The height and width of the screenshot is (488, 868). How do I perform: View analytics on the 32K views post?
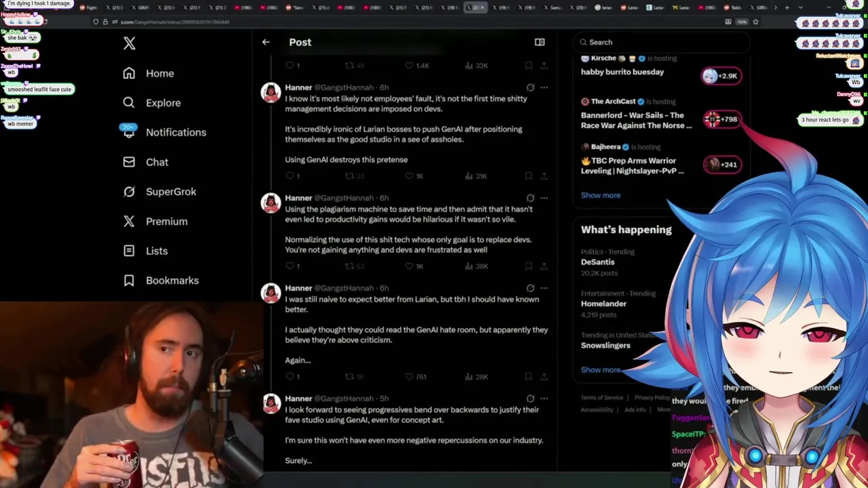476,66
